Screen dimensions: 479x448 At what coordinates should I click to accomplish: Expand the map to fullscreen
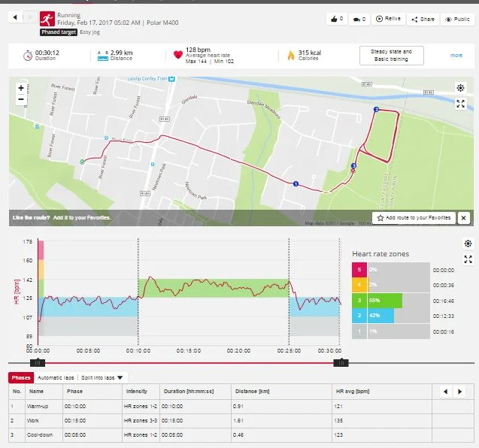(460, 104)
